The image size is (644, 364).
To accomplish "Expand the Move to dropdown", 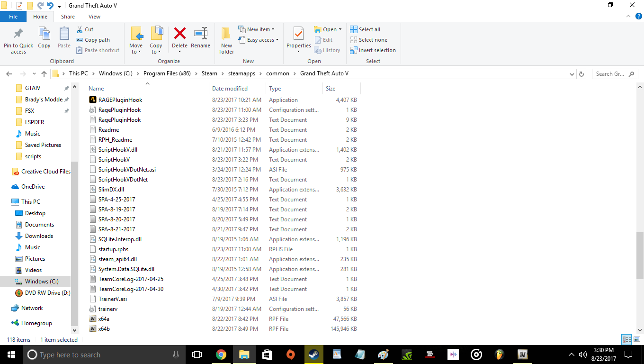I will click(136, 52).
